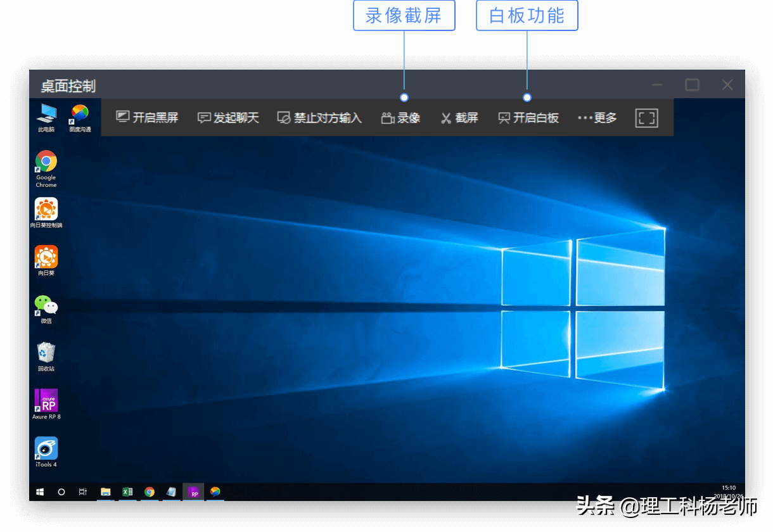773x532 pixels.
Task: Toggle fullscreen mode icon in toolbar
Action: point(646,118)
